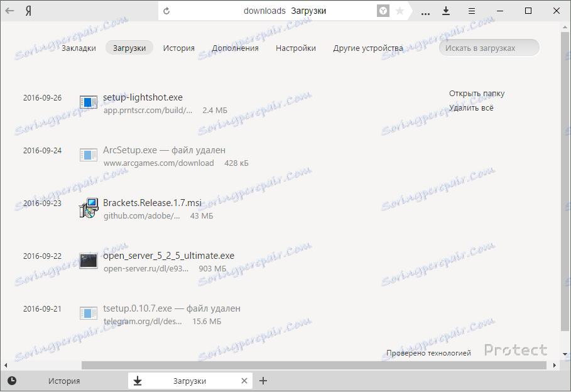Open open_server_5_2_5_ultimate.exe download
571x392 pixels.
click(168, 256)
